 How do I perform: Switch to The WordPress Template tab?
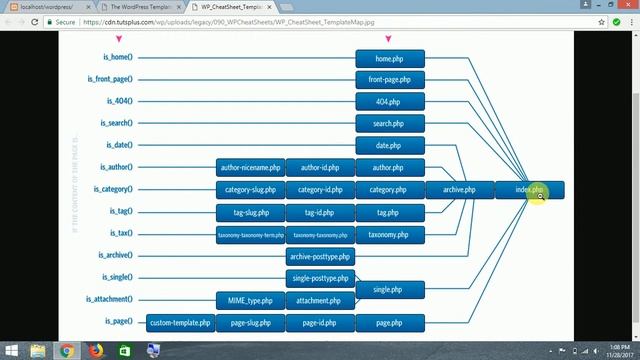click(x=140, y=7)
